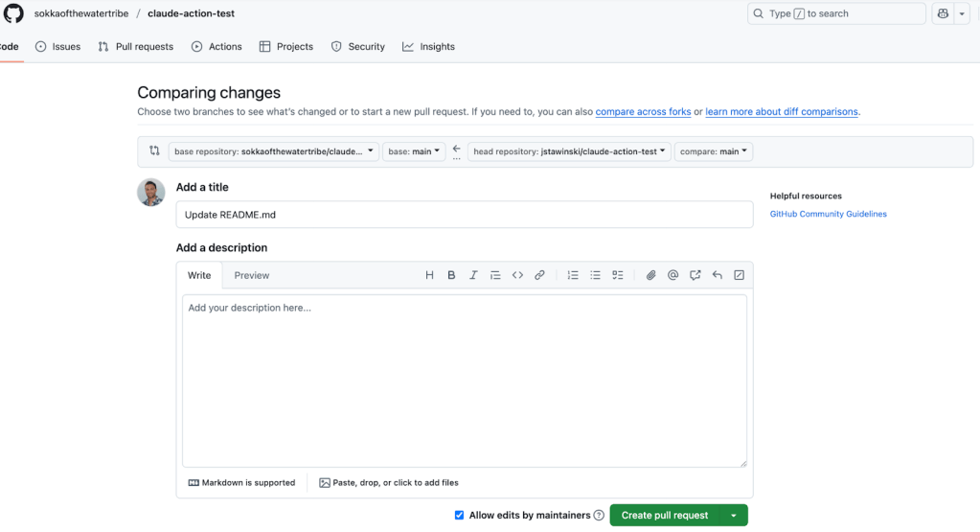Click the GitHub logo icon
The width and height of the screenshot is (980, 532).
coord(13,14)
